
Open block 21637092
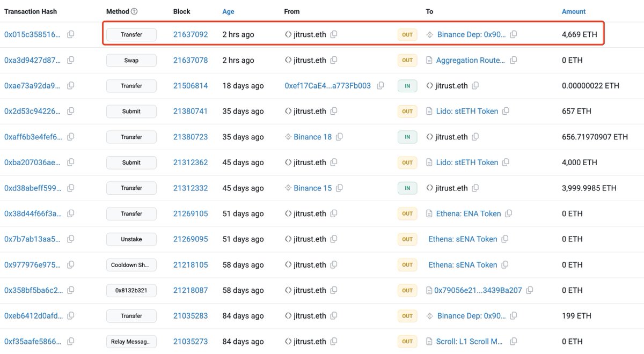[x=191, y=34]
